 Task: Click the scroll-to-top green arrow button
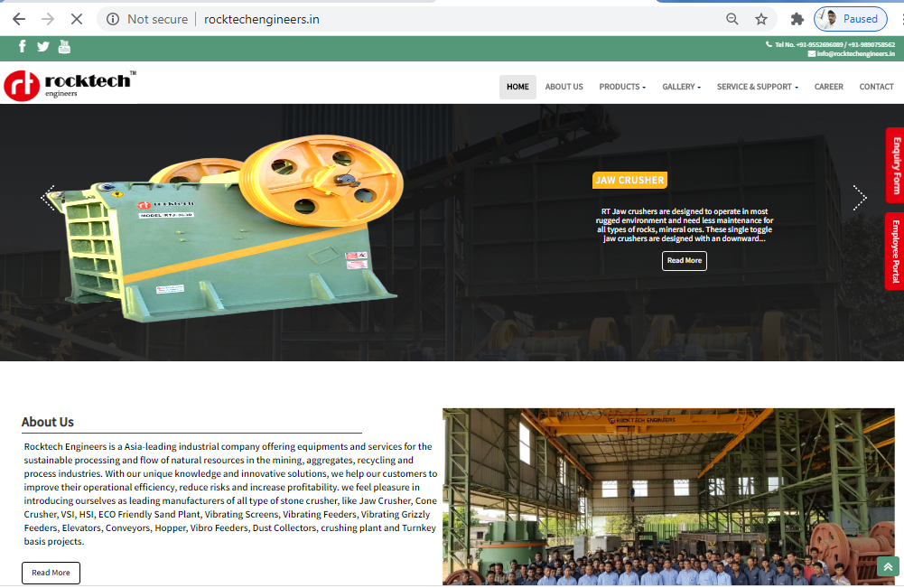coord(887,566)
